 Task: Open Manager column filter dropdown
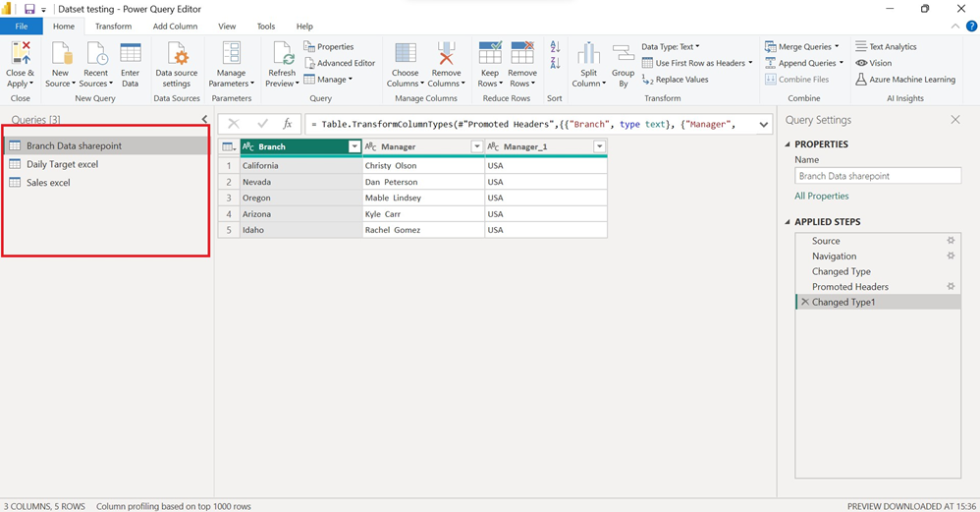477,146
